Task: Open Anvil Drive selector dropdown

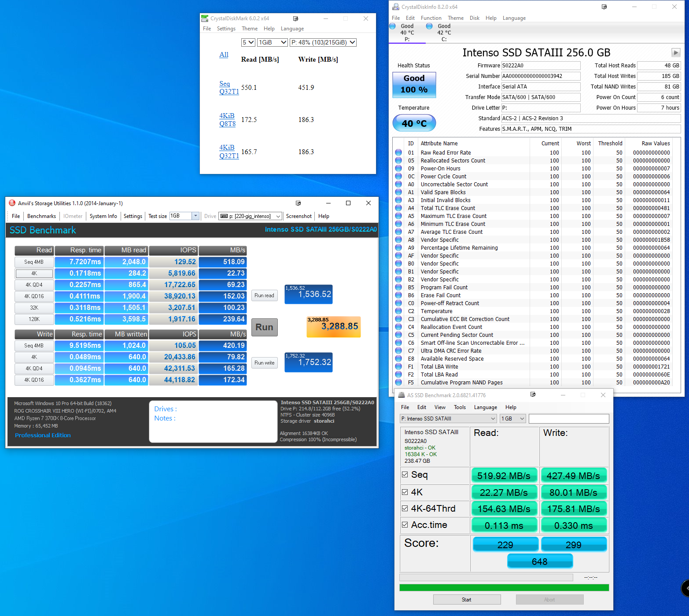Action: (250, 216)
